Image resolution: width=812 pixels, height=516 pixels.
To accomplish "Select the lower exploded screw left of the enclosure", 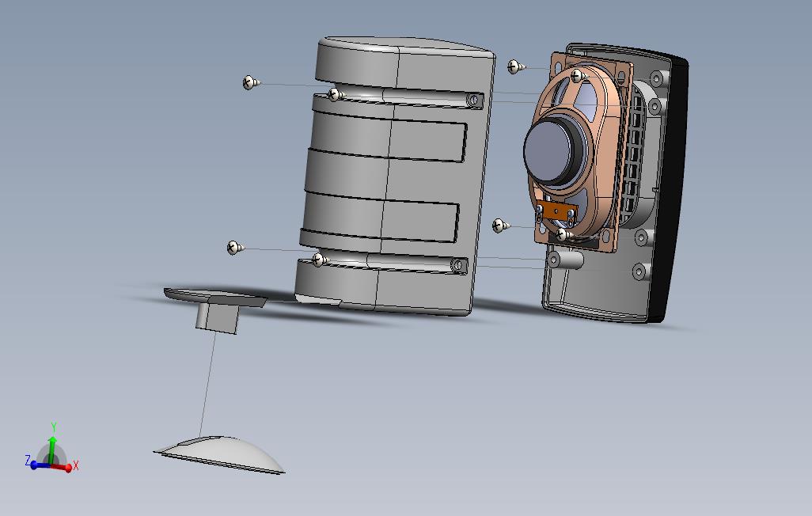I will point(236,248).
